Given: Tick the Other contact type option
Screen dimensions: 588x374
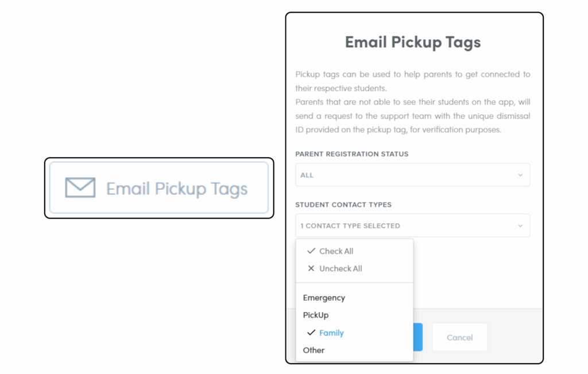Looking at the screenshot, I should pos(314,350).
